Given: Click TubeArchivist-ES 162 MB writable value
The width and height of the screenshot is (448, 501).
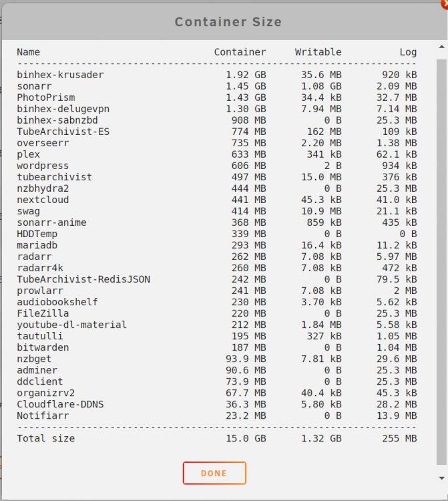Looking at the screenshot, I should pyautogui.click(x=324, y=132).
